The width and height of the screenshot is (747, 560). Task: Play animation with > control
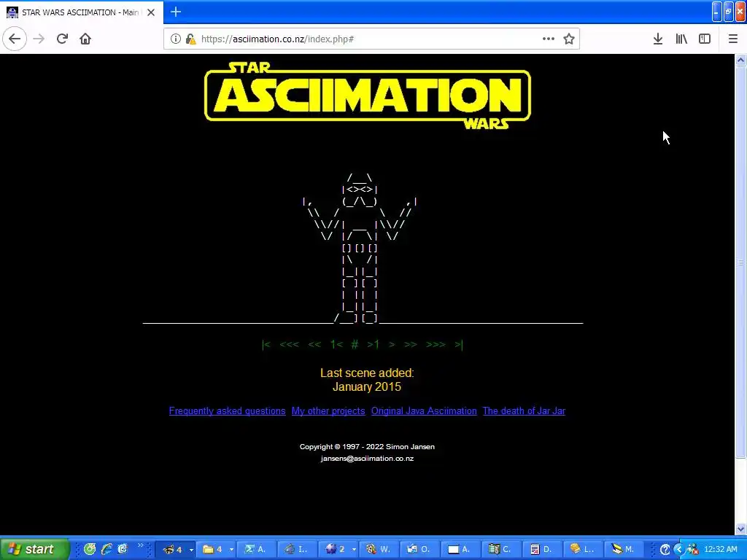pos(392,344)
